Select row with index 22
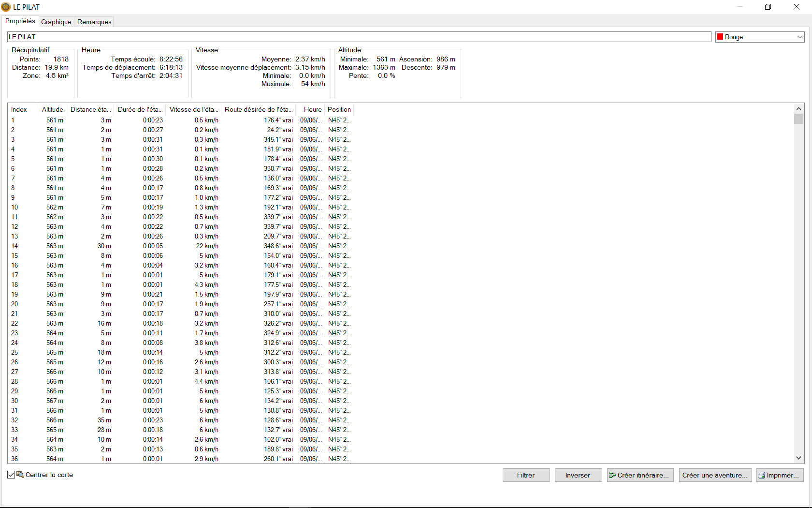 pos(181,323)
